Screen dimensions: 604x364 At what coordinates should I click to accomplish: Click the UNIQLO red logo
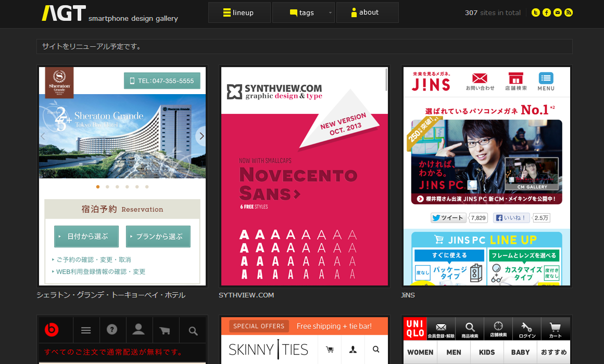click(416, 329)
